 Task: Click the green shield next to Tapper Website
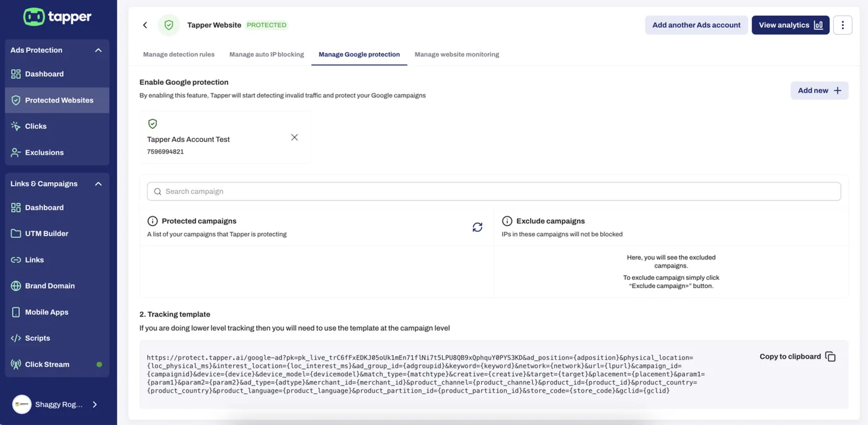pos(169,25)
